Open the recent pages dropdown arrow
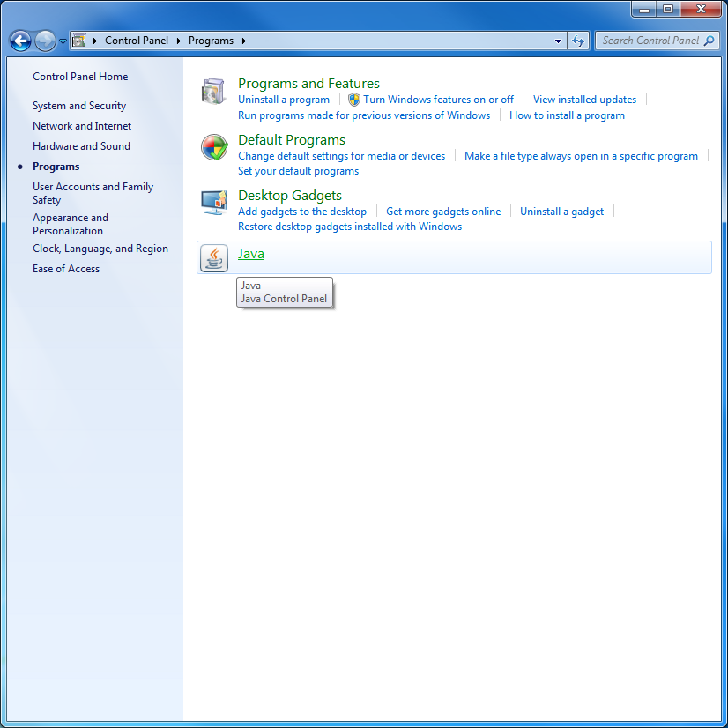Viewport: 728px width, 728px height. 63,41
